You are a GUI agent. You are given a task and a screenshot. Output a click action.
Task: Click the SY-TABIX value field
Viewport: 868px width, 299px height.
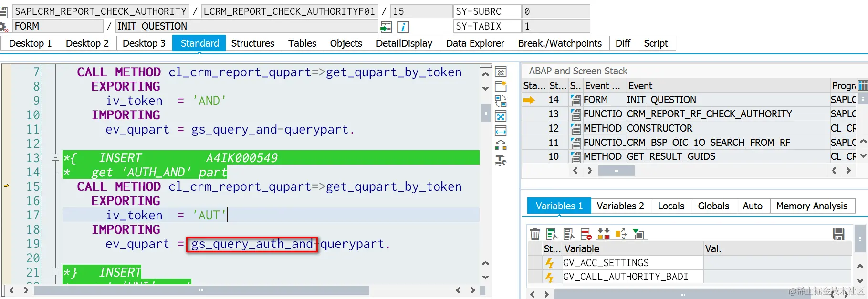coord(556,26)
